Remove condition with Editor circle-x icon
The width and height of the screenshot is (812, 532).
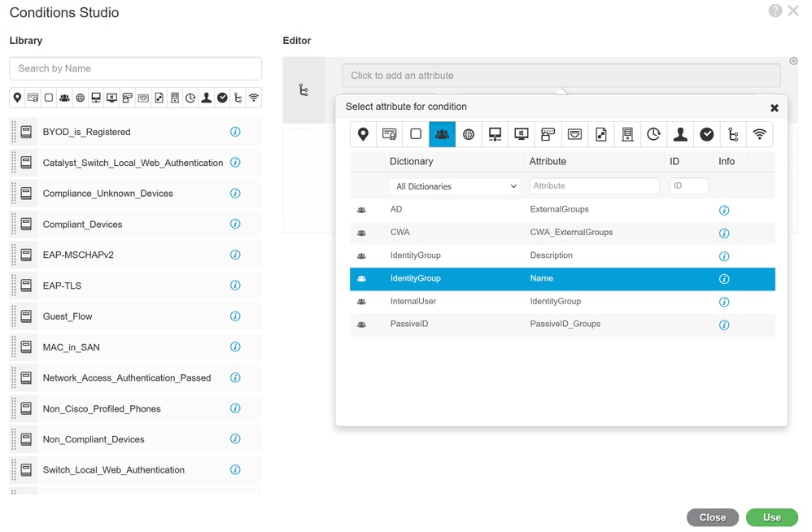793,61
